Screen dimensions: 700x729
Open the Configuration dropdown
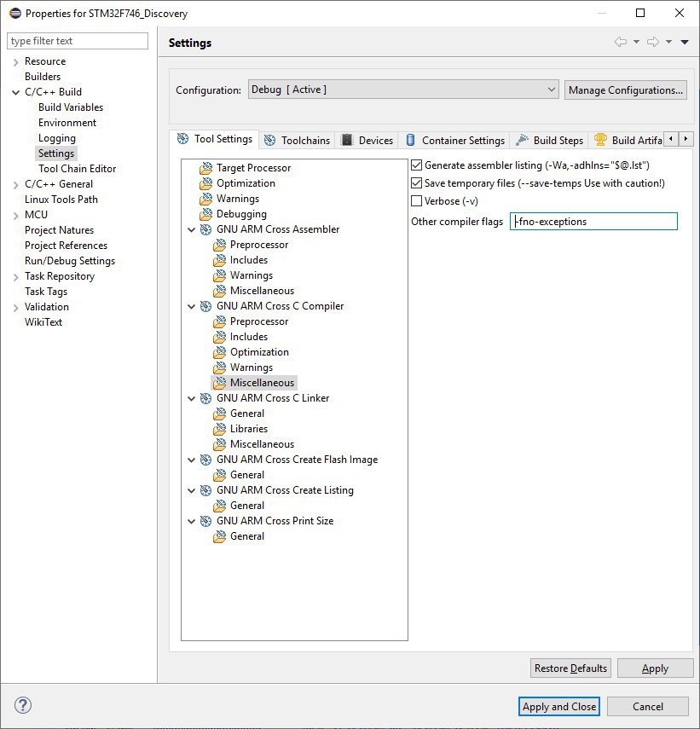(403, 90)
